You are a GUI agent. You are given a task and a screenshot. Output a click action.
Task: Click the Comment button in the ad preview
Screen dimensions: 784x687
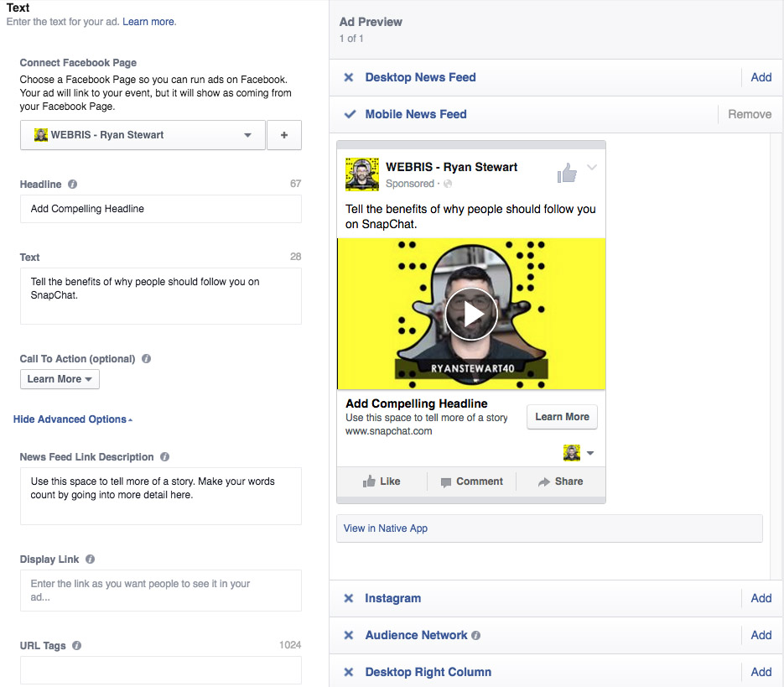[471, 481]
